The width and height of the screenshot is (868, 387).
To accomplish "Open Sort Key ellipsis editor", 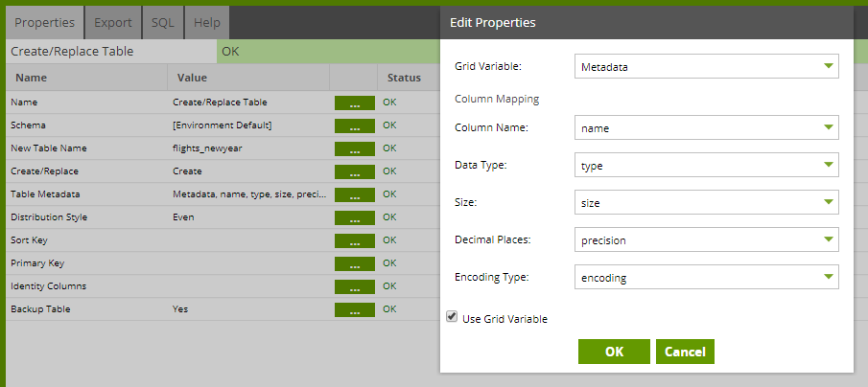I will point(355,240).
